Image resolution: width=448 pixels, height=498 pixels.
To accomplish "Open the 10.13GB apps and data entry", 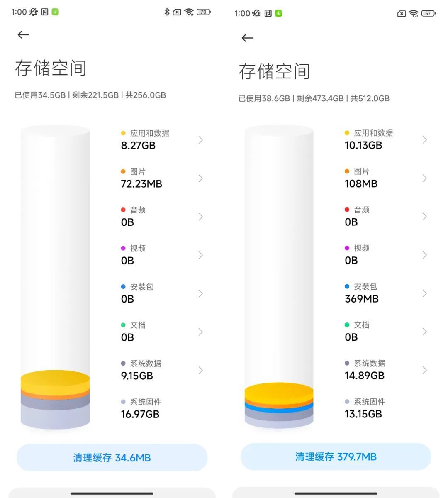I will 386,139.
